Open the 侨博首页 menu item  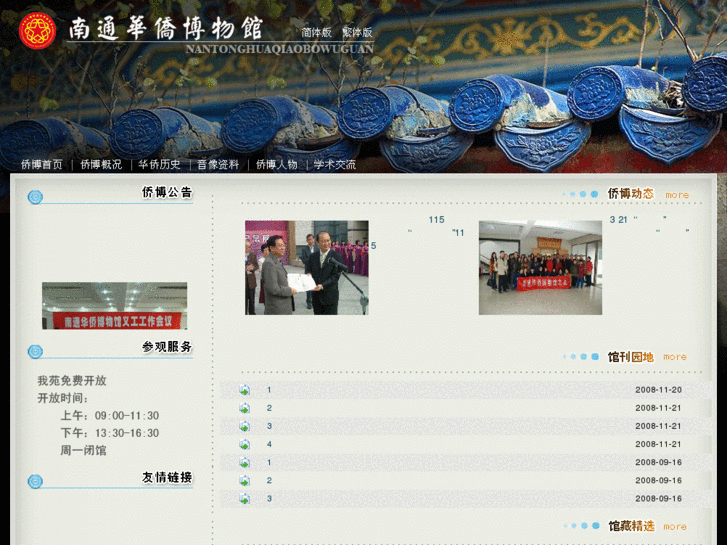[x=41, y=164]
